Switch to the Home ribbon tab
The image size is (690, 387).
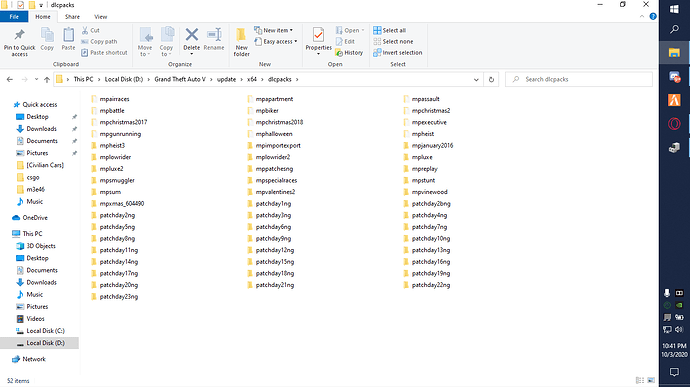point(43,17)
